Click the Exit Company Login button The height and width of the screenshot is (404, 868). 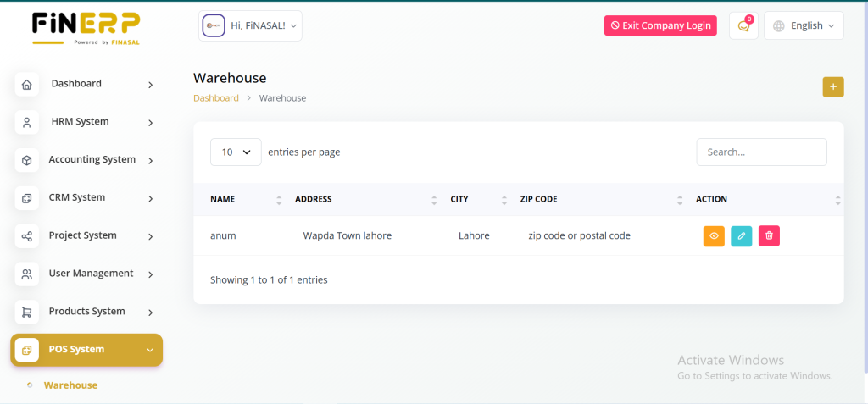(660, 26)
